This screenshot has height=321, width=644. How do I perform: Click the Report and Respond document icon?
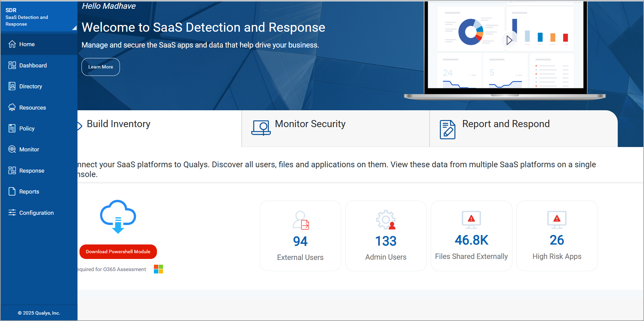[x=448, y=129]
